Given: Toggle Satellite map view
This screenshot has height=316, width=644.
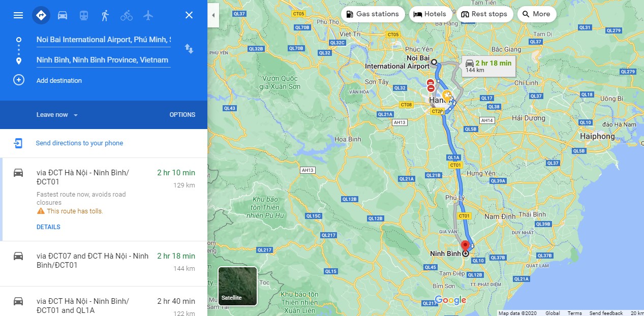Looking at the screenshot, I should coord(237,286).
